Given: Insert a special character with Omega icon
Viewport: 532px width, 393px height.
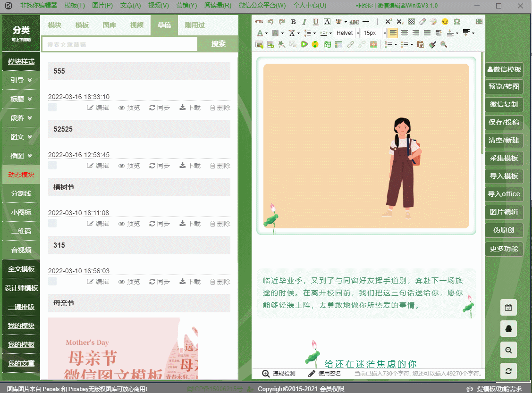Looking at the screenshot, I should 457,22.
